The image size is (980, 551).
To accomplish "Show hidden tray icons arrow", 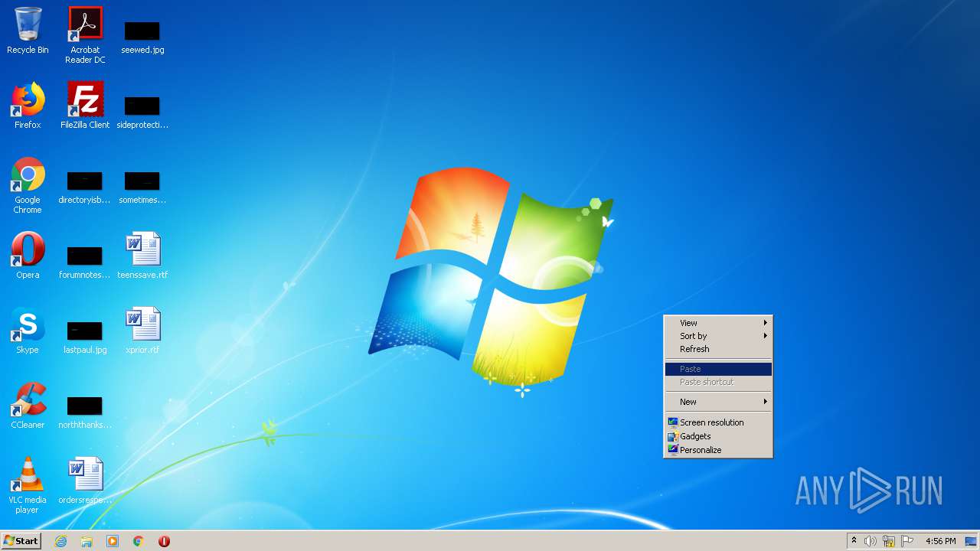I will pyautogui.click(x=854, y=540).
